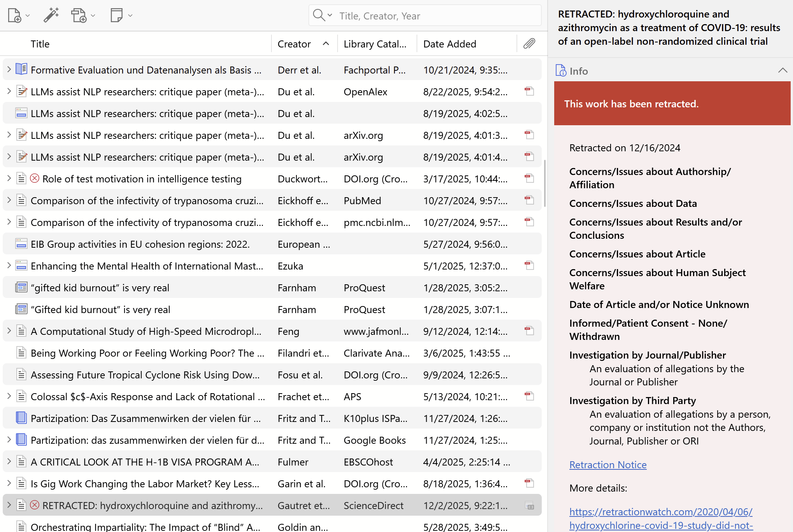Click the snapshot attachment icon on RETRACTED hydroxychloroquine row
Viewport: 793px width, 532px height.
coord(529,506)
